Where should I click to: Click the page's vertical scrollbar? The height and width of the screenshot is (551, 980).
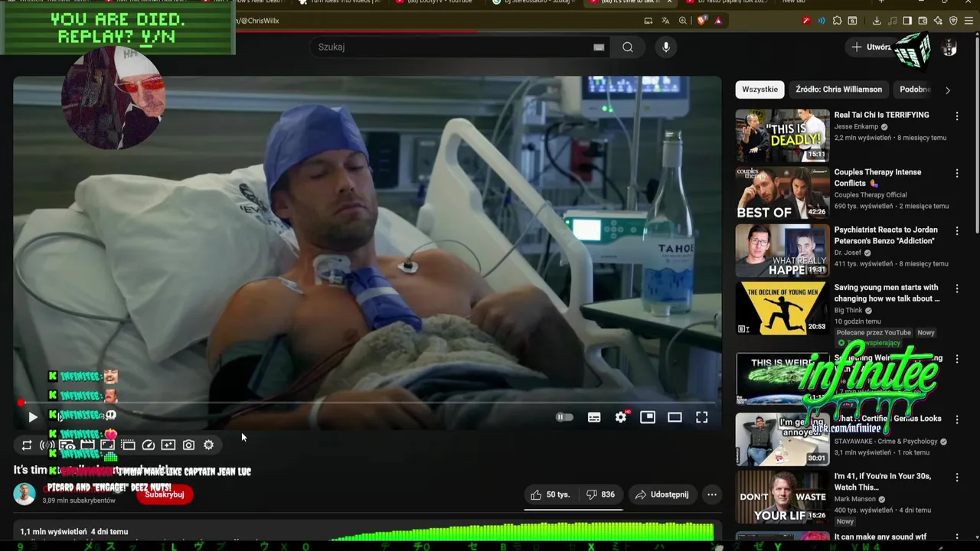click(x=977, y=134)
